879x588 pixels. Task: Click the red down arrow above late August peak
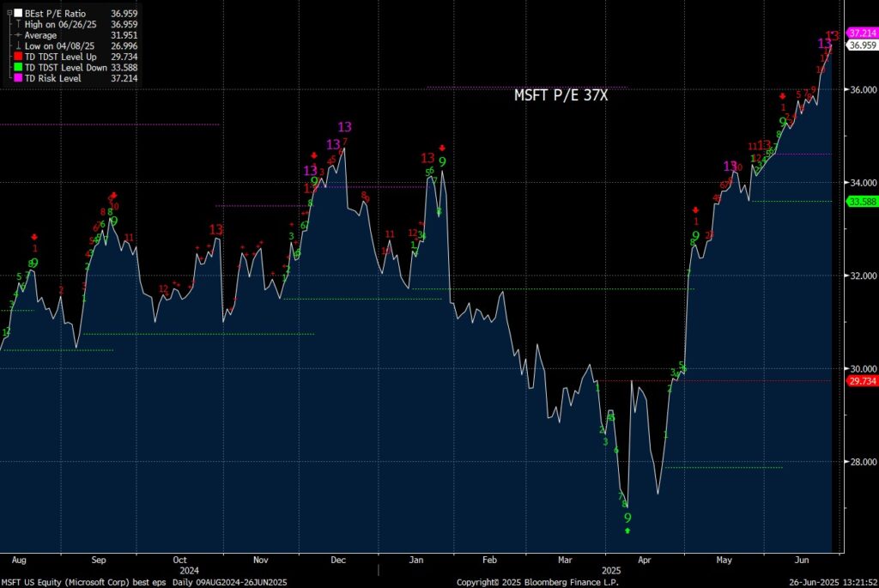(x=34, y=238)
